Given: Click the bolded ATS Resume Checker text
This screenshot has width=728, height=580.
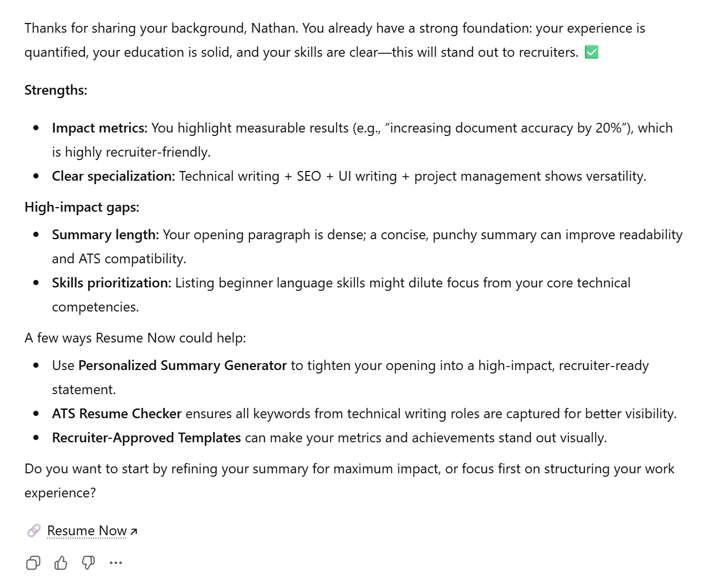Looking at the screenshot, I should tap(117, 413).
